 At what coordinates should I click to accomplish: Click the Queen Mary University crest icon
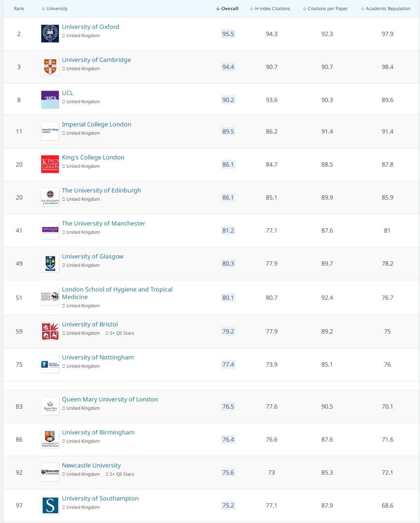pyautogui.click(x=50, y=406)
